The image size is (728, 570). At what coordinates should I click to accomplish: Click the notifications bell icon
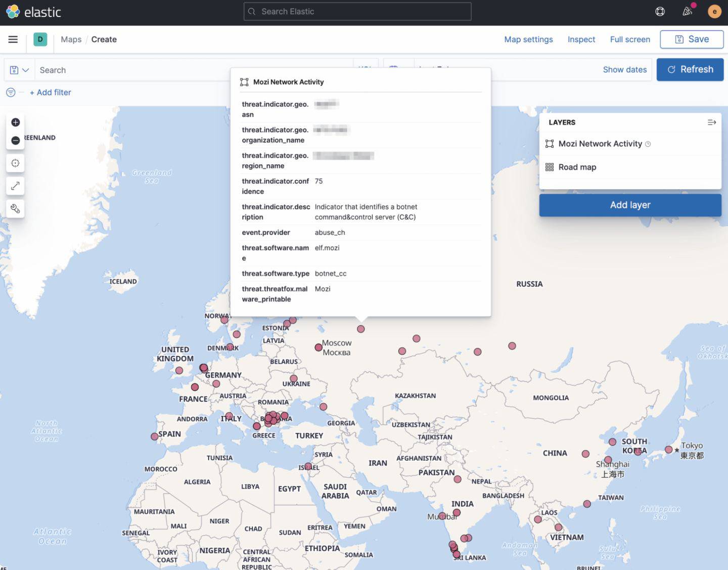687,11
